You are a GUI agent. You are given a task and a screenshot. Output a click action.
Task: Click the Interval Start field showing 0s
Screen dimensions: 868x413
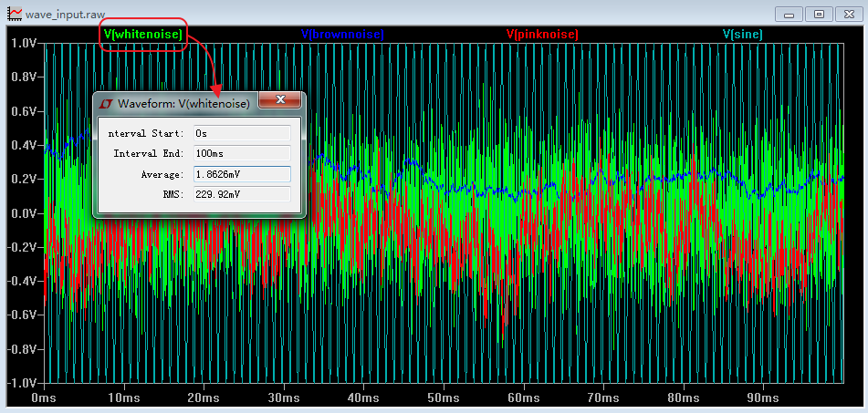(242, 133)
